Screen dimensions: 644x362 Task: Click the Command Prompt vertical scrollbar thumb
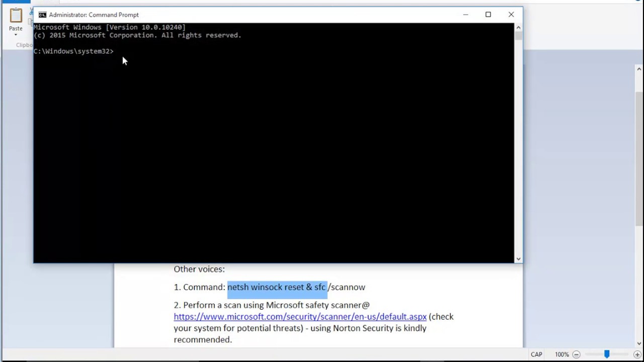tap(518, 36)
